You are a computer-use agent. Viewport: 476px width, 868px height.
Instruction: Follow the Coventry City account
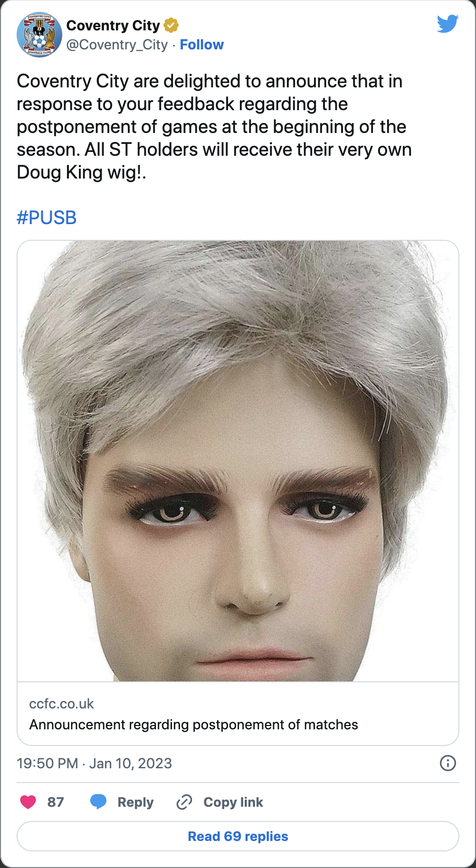[202, 45]
